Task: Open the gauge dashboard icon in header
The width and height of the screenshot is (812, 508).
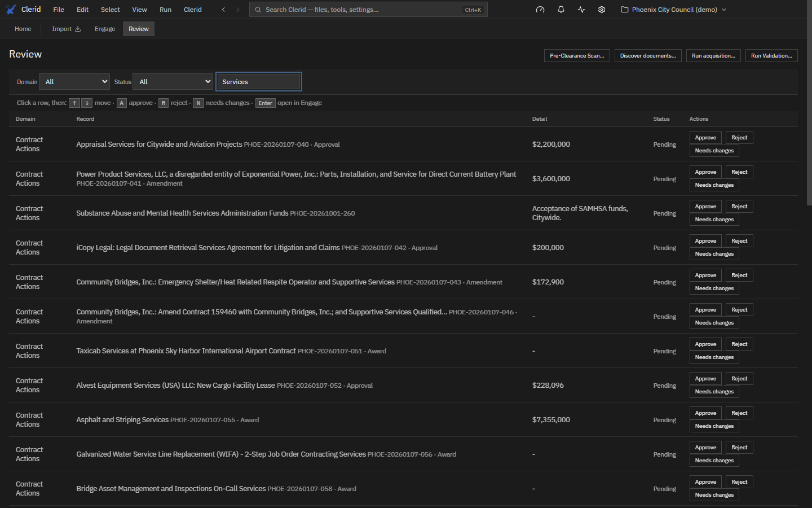Action: pyautogui.click(x=540, y=10)
